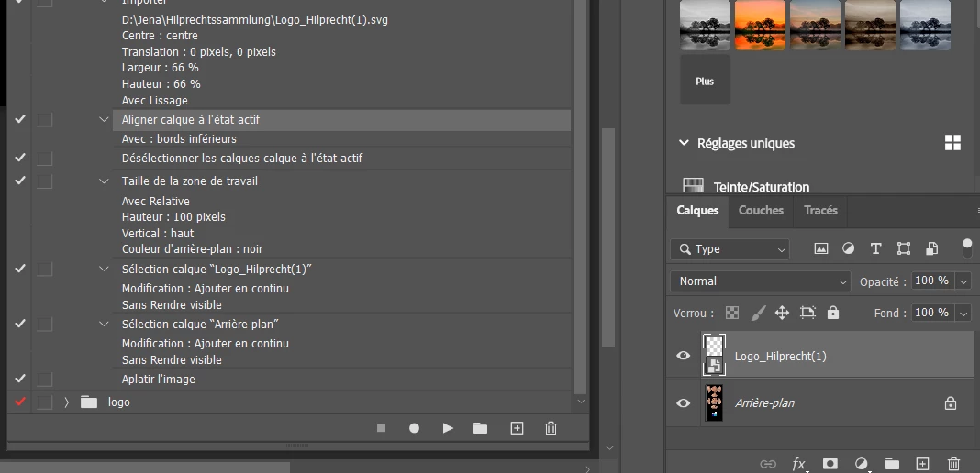The width and height of the screenshot is (980, 473).
Task: Toggle dialog box for Aplatir l'image step
Action: [44, 379]
